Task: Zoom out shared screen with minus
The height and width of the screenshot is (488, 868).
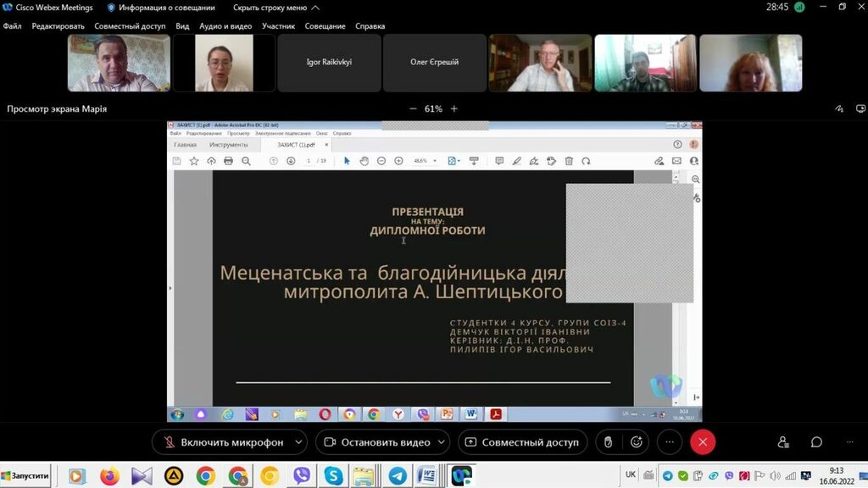Action: coord(413,108)
